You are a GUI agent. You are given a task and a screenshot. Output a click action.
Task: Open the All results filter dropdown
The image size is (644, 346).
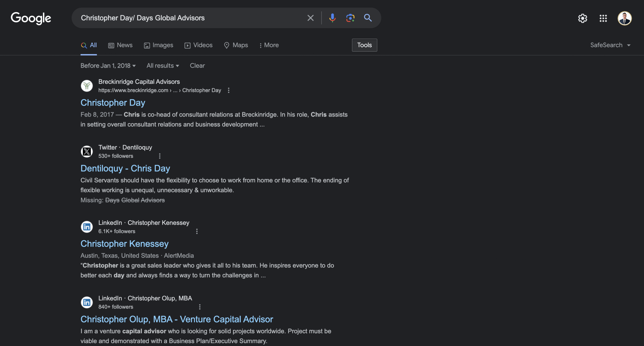point(163,66)
